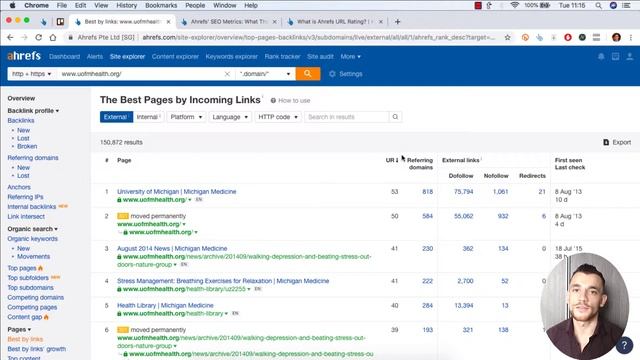This screenshot has height=360, width=640.
Task: Click the Chrome profile avatar
Action: (616, 38)
